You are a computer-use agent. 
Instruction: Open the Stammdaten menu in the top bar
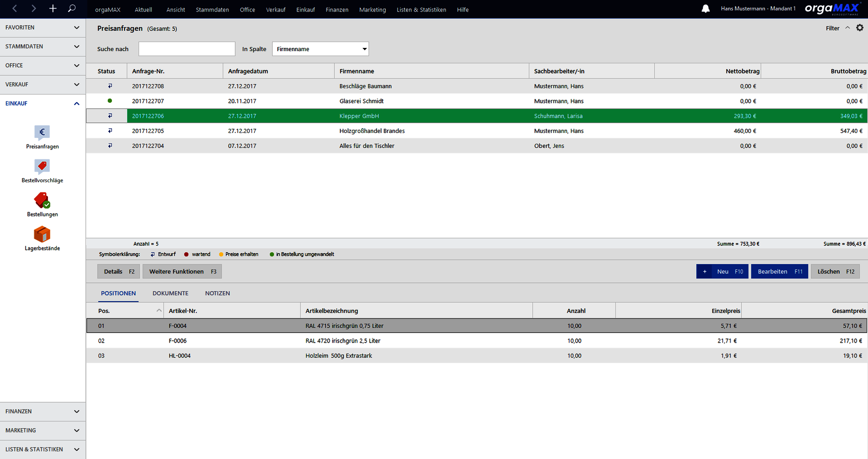click(x=212, y=10)
